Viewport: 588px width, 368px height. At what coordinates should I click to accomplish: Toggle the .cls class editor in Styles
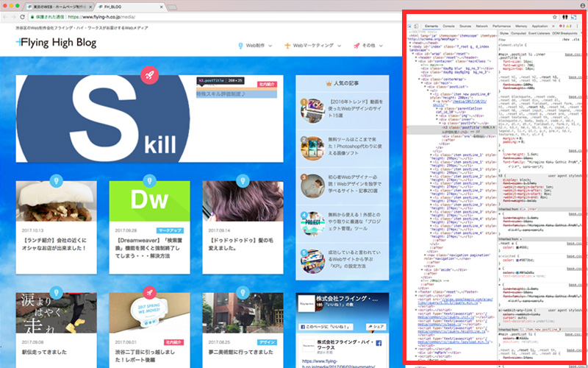[576, 40]
